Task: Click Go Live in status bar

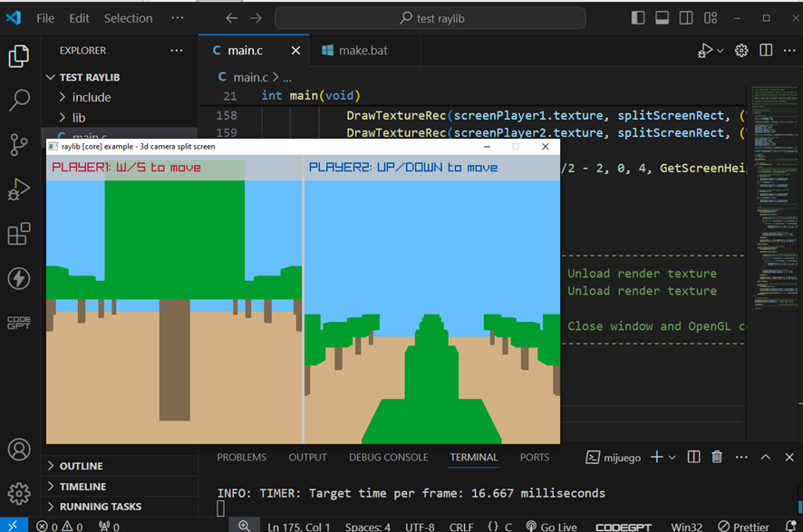Action: (551, 526)
